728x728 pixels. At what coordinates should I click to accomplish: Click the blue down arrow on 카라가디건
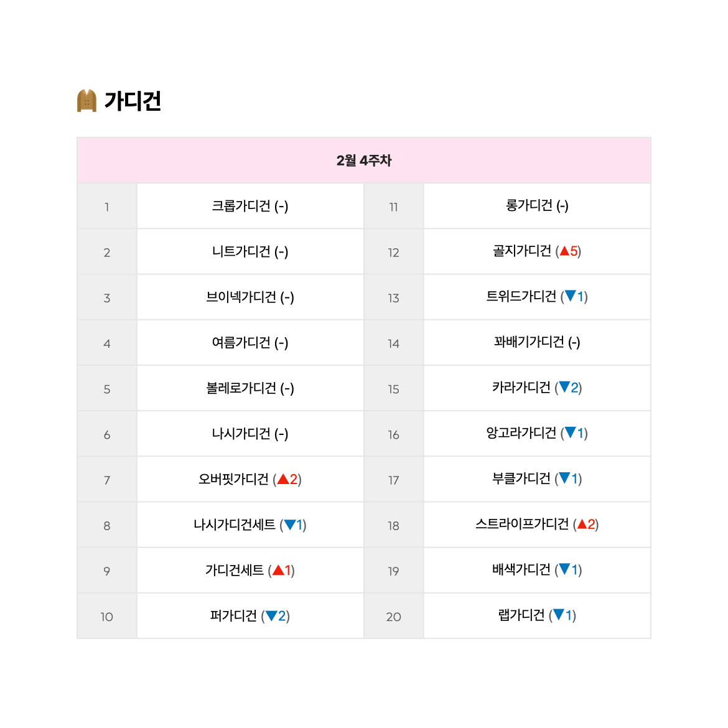pyautogui.click(x=564, y=387)
